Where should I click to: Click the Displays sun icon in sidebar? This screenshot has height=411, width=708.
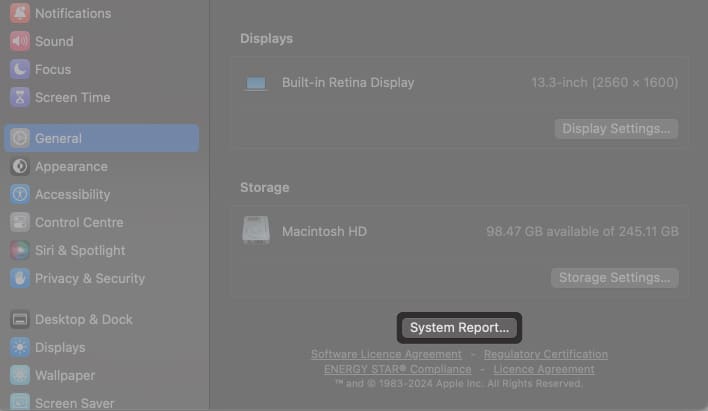(19, 347)
